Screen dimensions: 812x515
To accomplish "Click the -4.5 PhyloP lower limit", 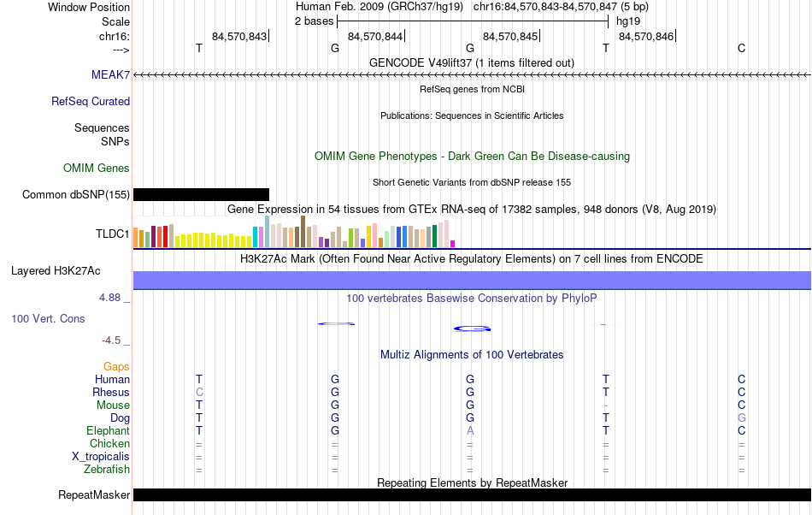I will (x=111, y=340).
